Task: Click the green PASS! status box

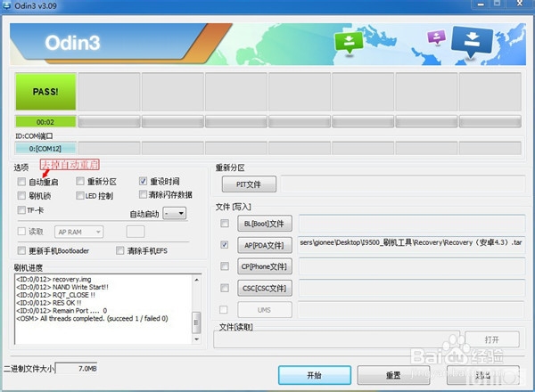Action: 45,92
